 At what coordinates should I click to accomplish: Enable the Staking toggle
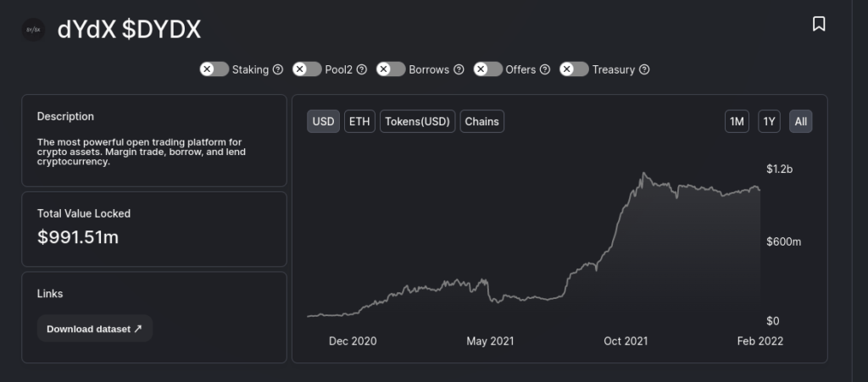click(x=214, y=69)
